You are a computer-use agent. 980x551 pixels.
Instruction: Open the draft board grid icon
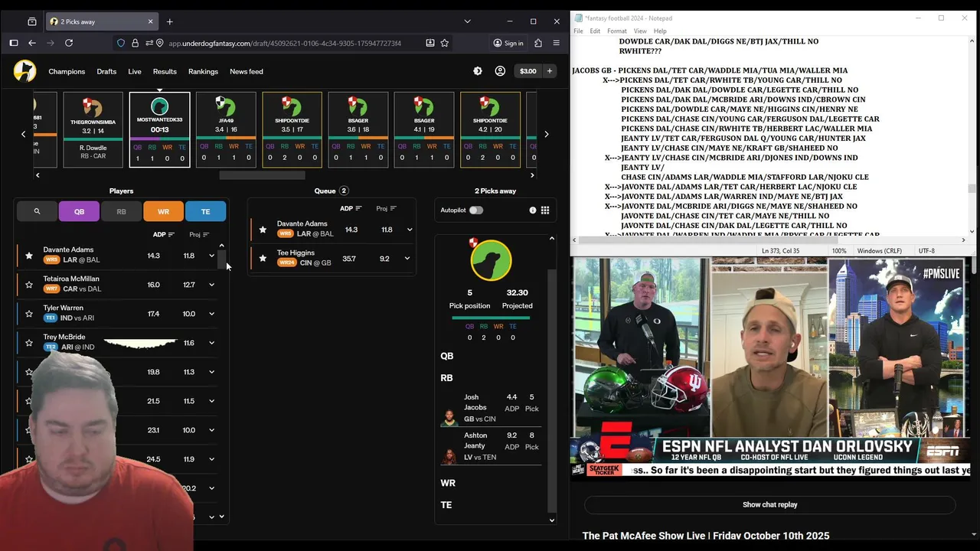545,210
